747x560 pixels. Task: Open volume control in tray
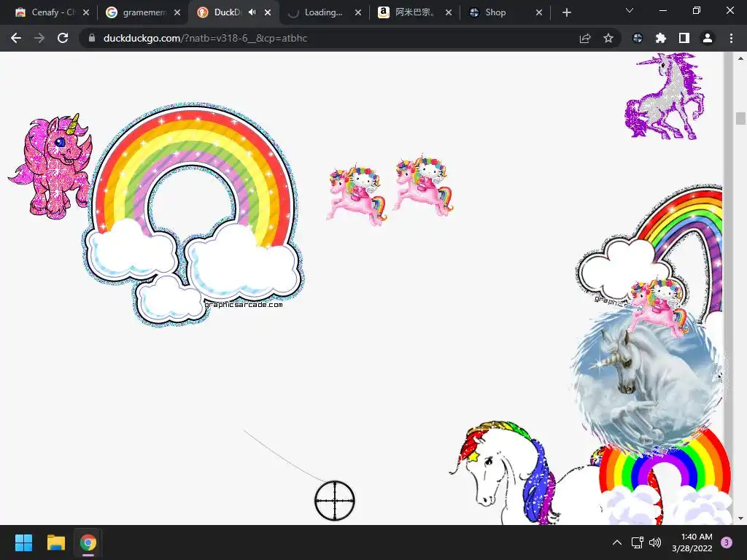point(655,542)
